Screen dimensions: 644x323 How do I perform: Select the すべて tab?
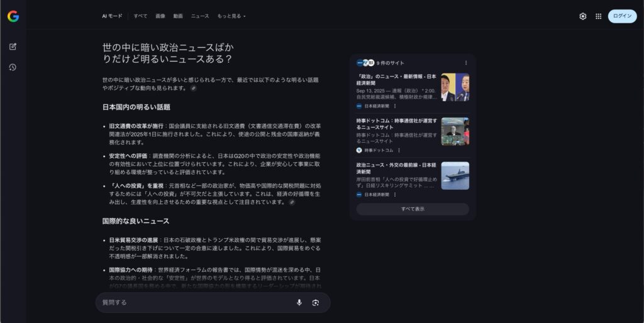coord(140,16)
